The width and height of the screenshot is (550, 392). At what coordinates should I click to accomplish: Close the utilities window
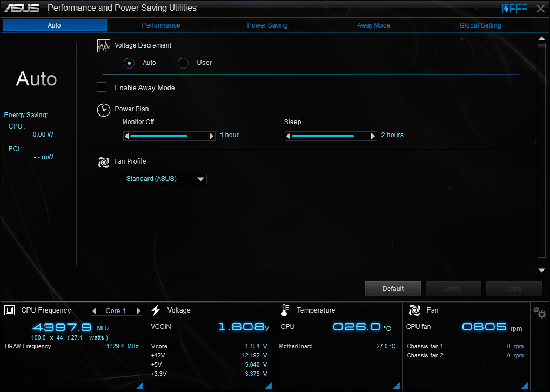[x=540, y=9]
